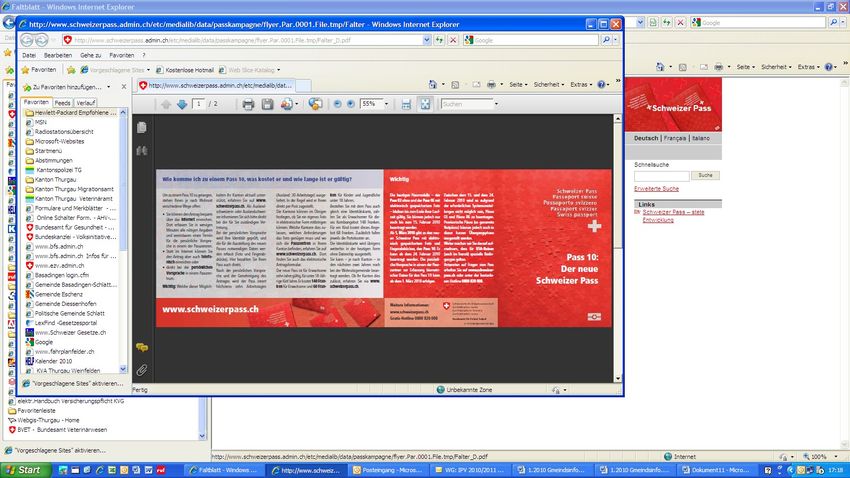Go to next PDF page arrow

(181, 104)
